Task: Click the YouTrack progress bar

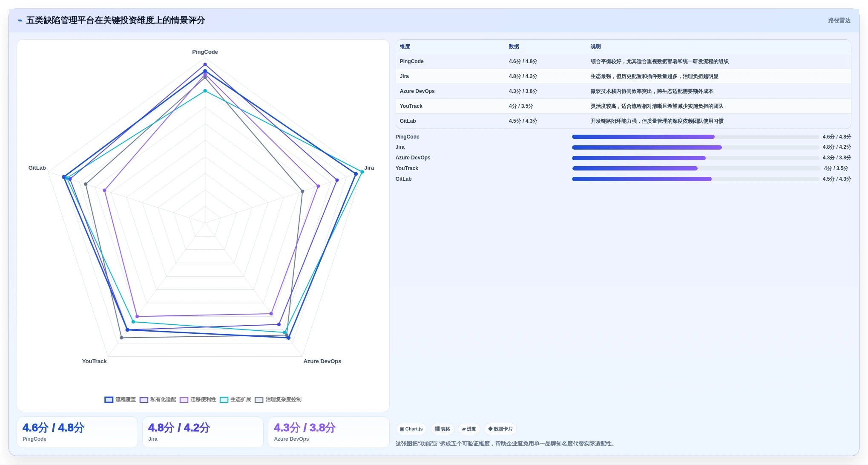Action: coord(696,169)
